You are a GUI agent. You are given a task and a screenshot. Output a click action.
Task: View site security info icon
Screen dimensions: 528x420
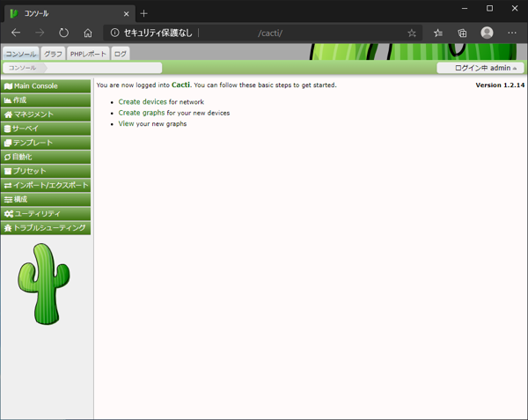click(114, 33)
